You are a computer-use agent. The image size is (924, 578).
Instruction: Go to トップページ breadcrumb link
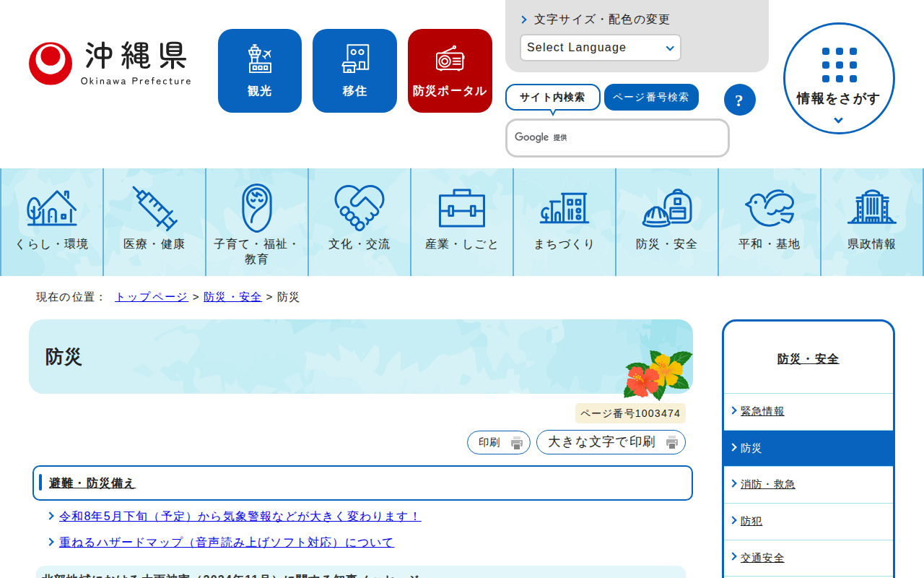(152, 297)
